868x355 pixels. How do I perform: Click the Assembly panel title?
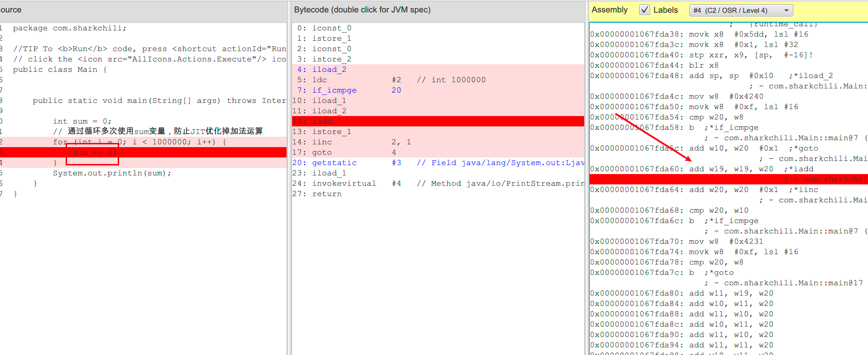[609, 10]
